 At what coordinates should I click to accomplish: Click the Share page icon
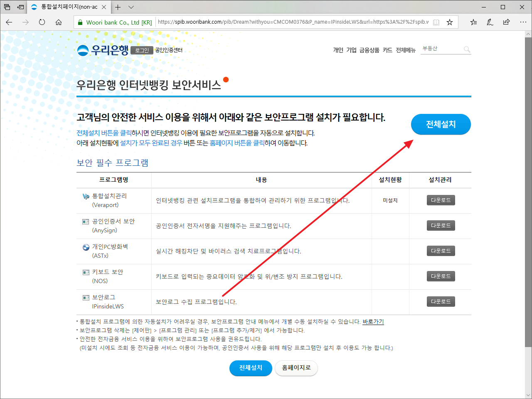tap(506, 22)
